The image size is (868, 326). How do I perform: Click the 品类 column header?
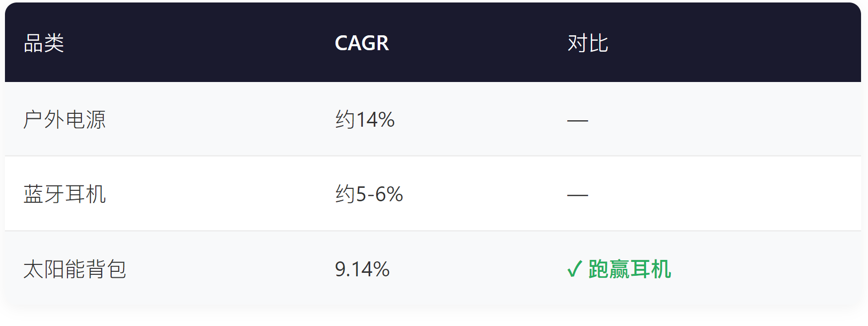click(44, 43)
